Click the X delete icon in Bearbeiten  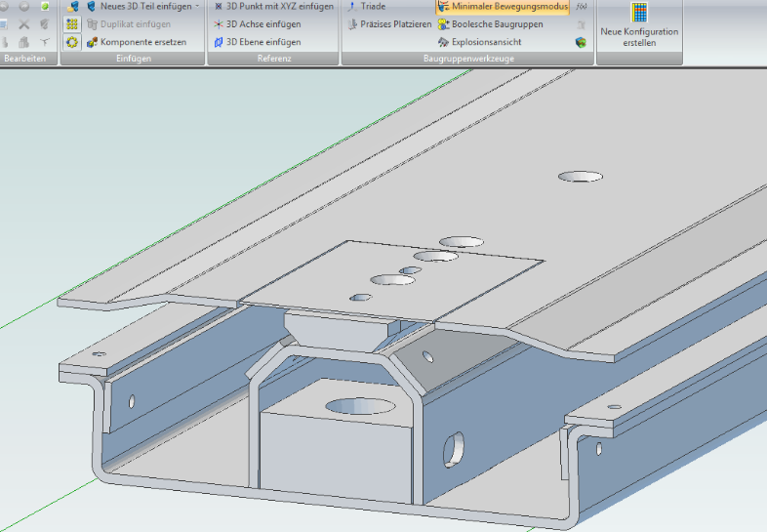point(24,24)
